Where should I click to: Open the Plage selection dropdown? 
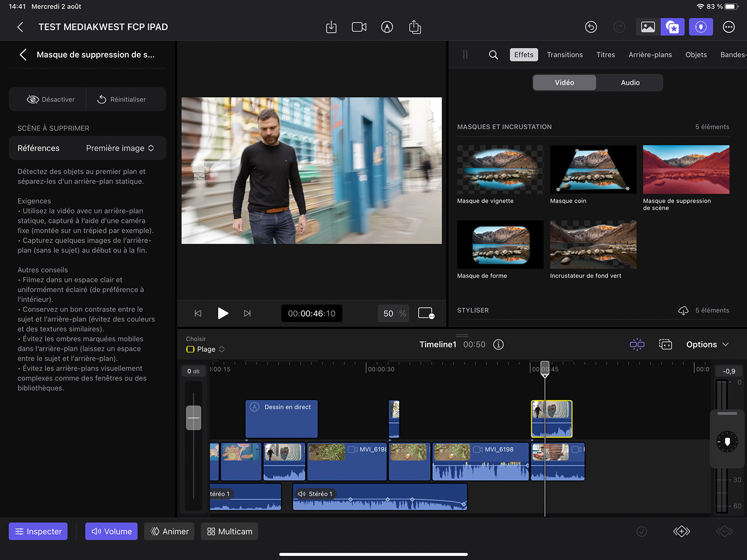(x=206, y=349)
